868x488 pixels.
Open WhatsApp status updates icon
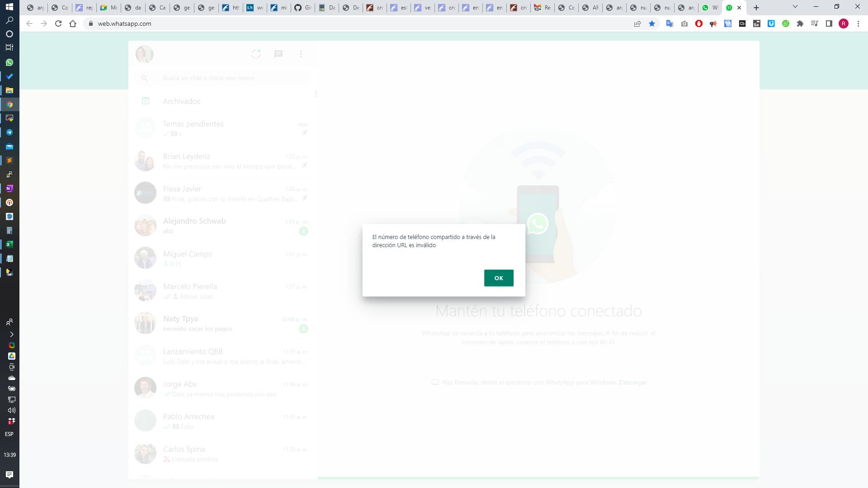tap(256, 54)
